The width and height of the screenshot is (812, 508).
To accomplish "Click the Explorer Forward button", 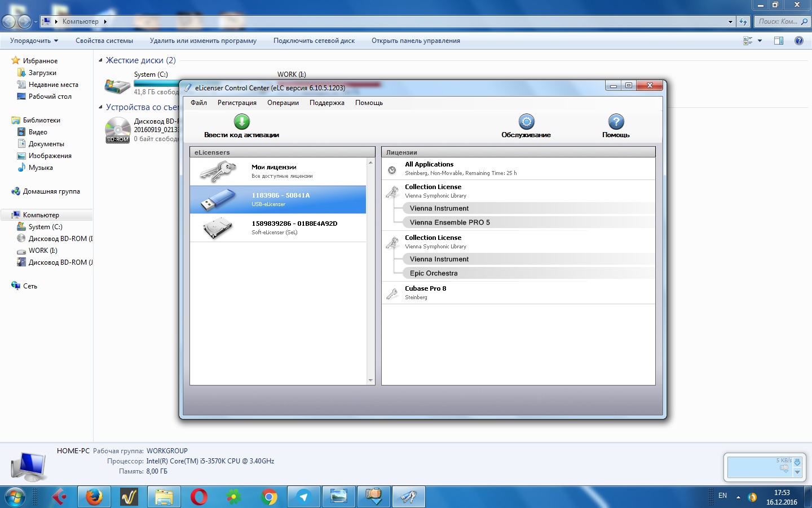I will pos(24,21).
